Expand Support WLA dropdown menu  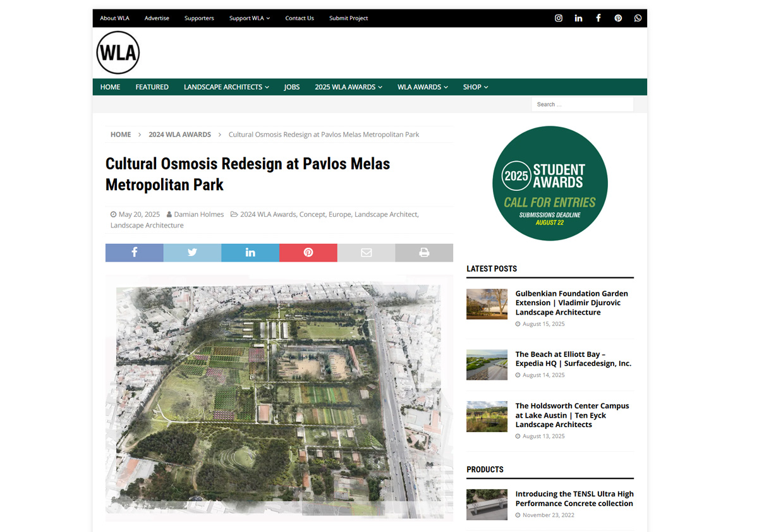[250, 18]
